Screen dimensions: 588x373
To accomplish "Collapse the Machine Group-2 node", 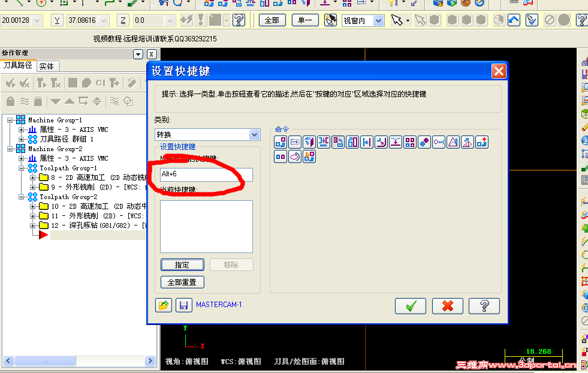I will click(10, 149).
